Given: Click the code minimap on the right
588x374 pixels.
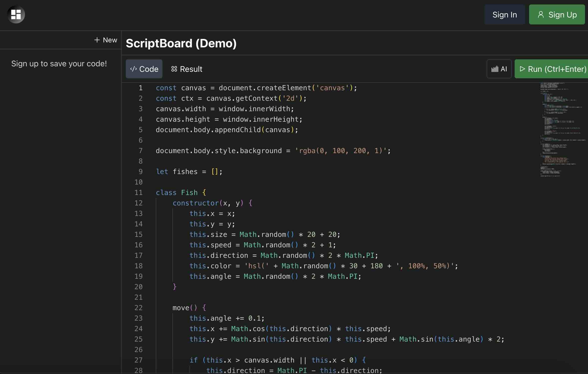Looking at the screenshot, I should [x=563, y=130].
